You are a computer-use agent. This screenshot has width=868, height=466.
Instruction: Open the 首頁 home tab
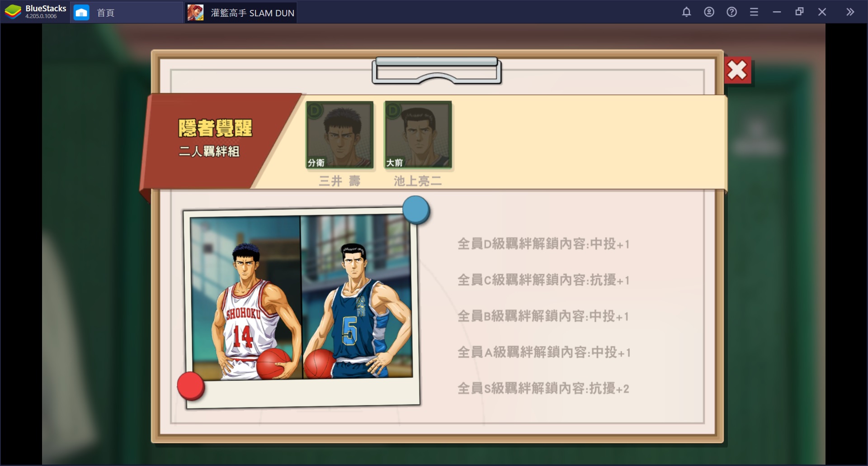[127, 13]
